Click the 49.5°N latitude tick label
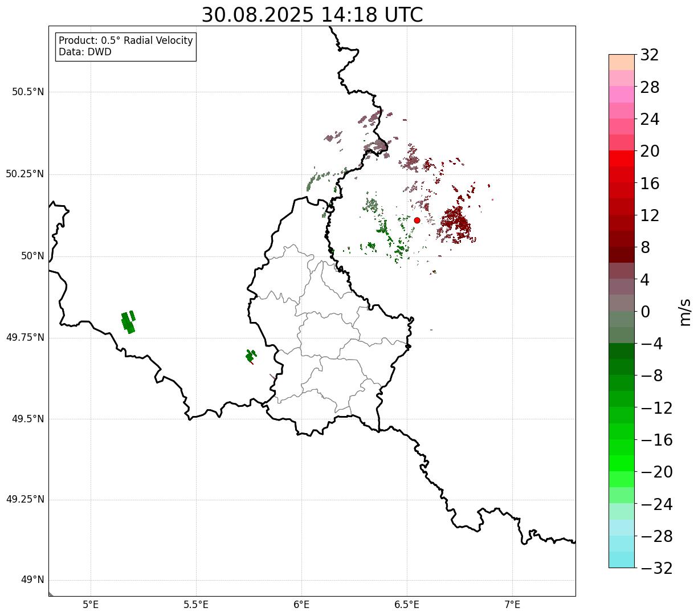 (x=28, y=419)
